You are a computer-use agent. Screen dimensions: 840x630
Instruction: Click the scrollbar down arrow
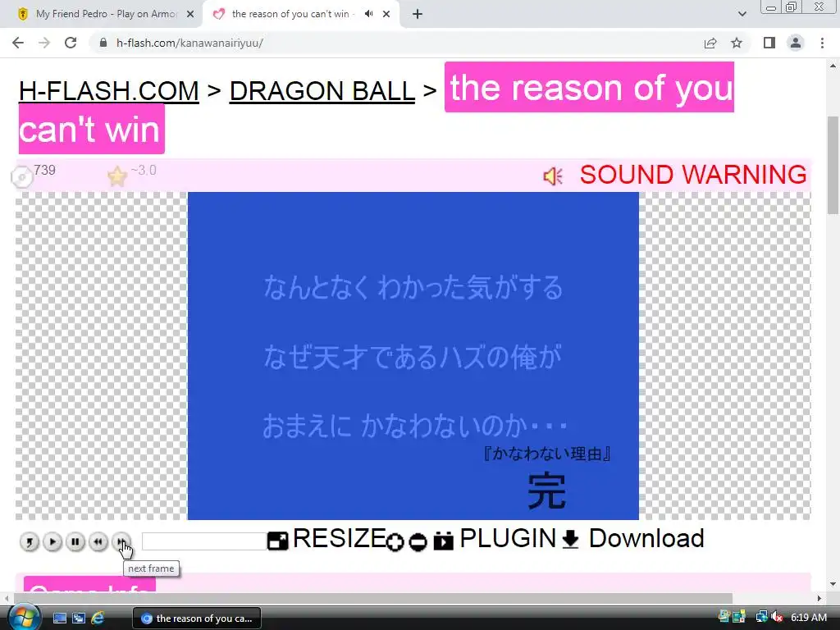[x=833, y=584]
